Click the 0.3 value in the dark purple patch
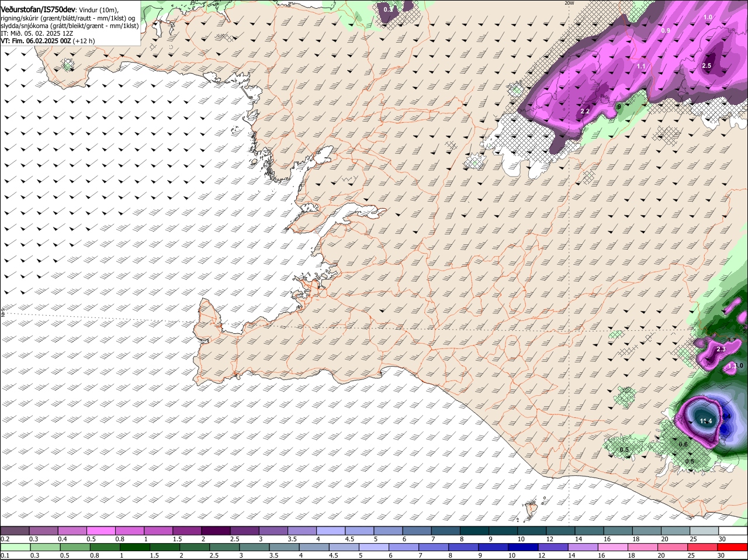This screenshot has height=560, width=748. tap(388, 9)
